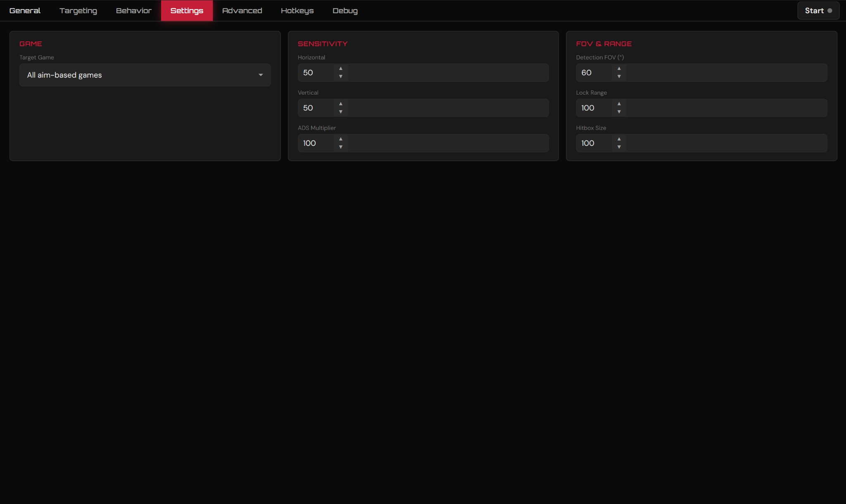Viewport: 846px width, 504px height.
Task: Open the Advanced tab
Action: (x=242, y=10)
